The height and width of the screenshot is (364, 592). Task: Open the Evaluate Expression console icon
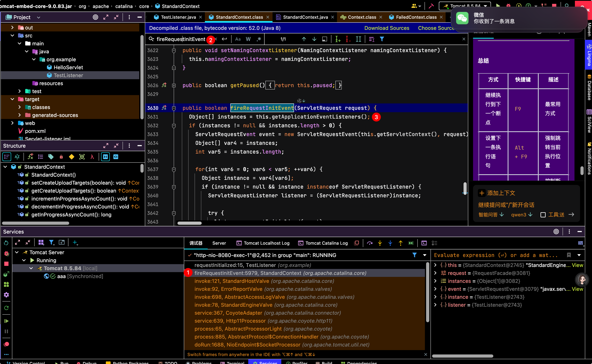[424, 243]
